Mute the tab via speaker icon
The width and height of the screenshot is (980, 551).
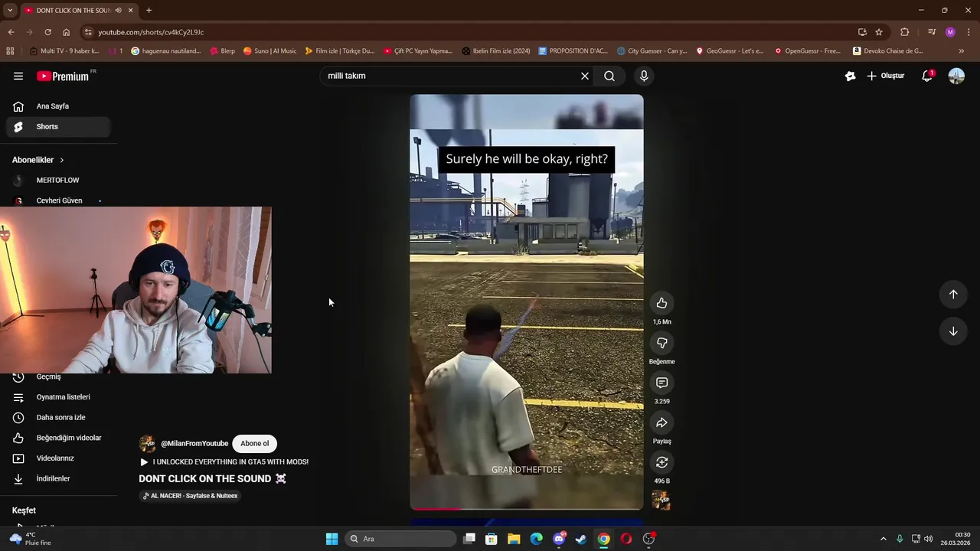coord(118,11)
